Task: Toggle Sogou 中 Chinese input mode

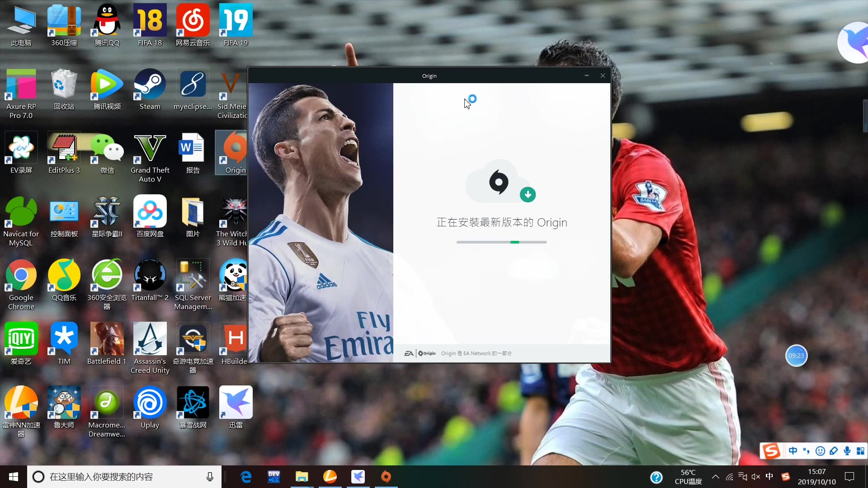Action: [793, 450]
